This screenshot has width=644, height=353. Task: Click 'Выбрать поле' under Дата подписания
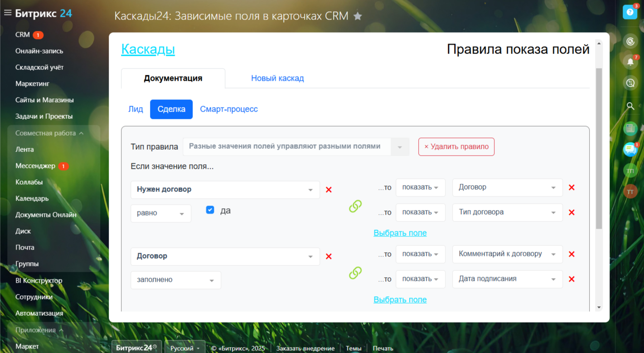(400, 300)
